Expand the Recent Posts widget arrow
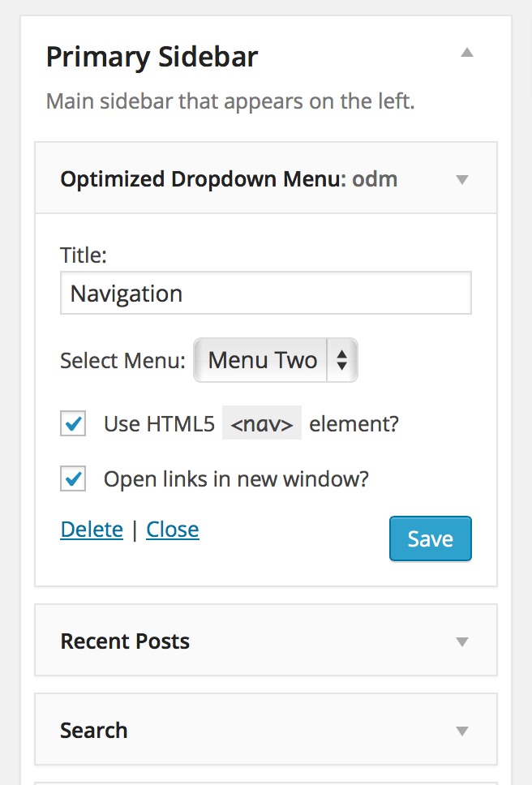Image resolution: width=532 pixels, height=785 pixels. [x=462, y=641]
